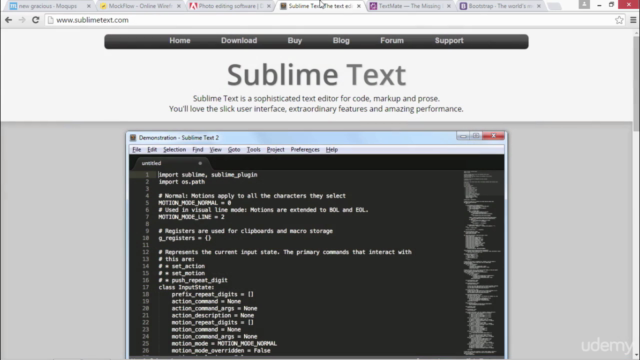Viewport: 640px width, 360px height.
Task: Open the Edit menu in demo window
Action: click(152, 150)
